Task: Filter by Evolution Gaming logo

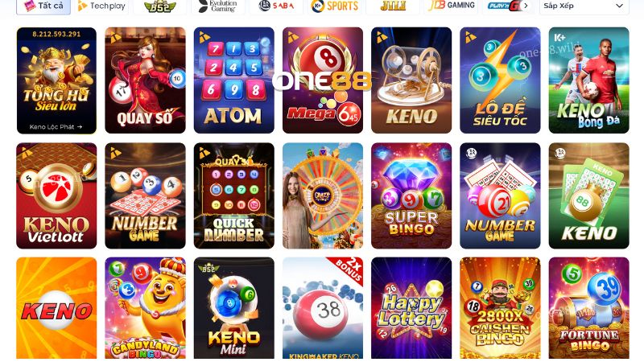Action: pyautogui.click(x=218, y=6)
